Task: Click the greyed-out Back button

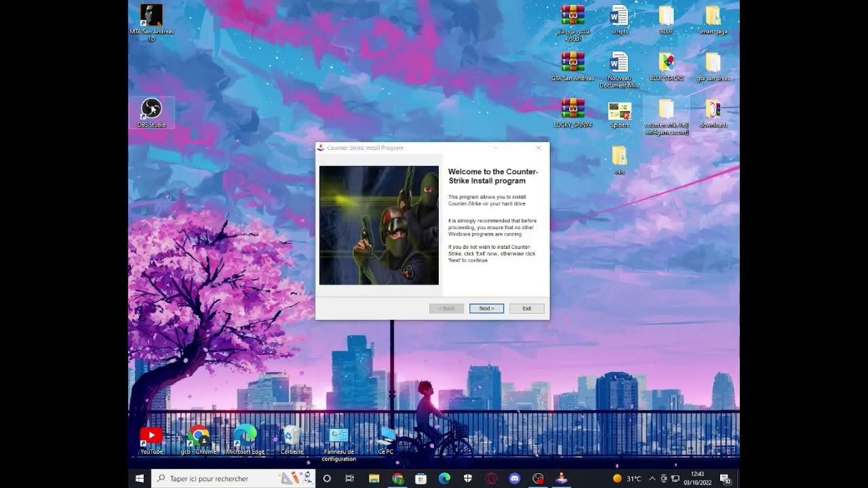Action: pyautogui.click(x=447, y=308)
